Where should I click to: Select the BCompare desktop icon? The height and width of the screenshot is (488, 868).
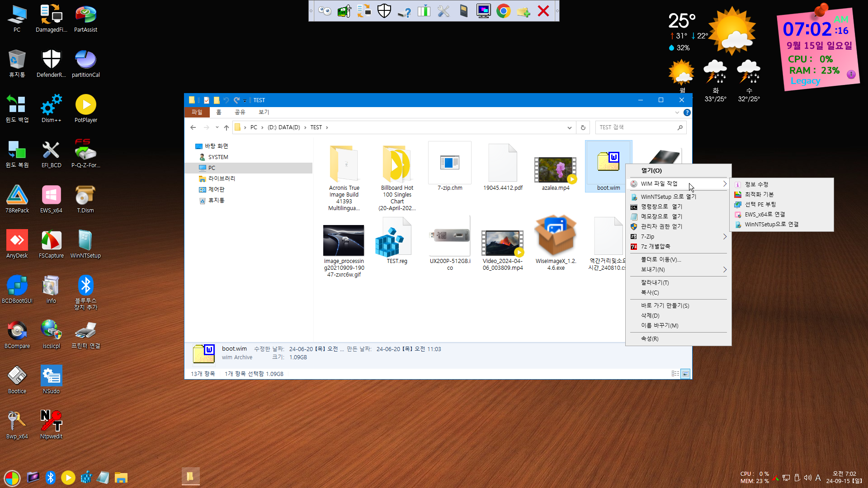(x=17, y=335)
